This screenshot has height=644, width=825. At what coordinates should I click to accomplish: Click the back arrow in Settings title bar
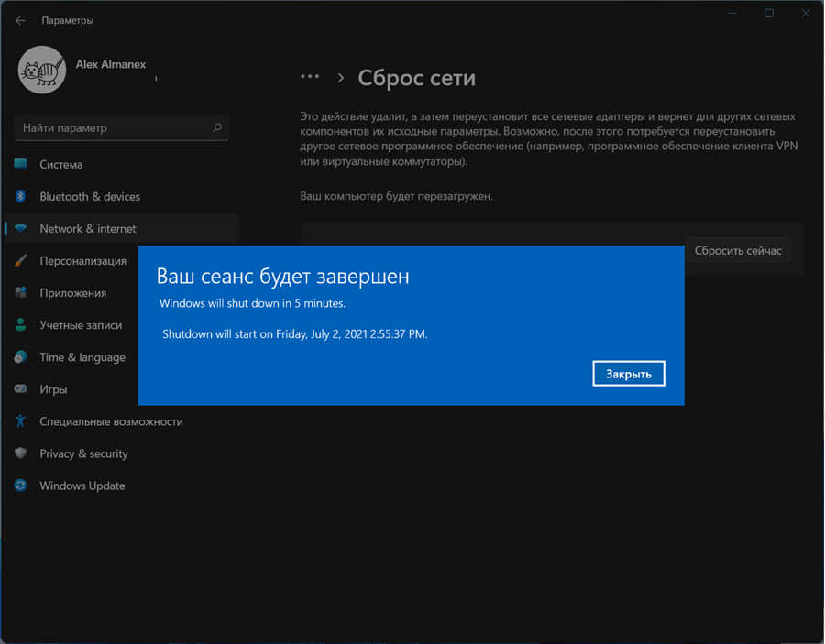[x=20, y=20]
